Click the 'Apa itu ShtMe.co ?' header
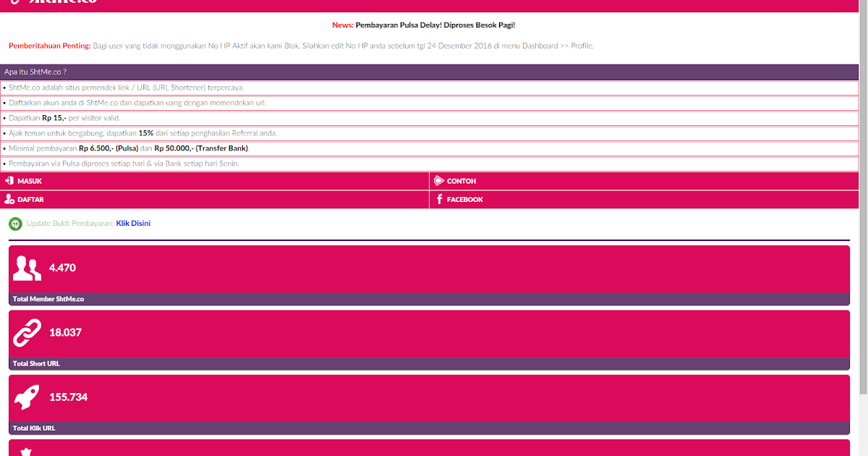This screenshot has height=456, width=868. coord(429,72)
